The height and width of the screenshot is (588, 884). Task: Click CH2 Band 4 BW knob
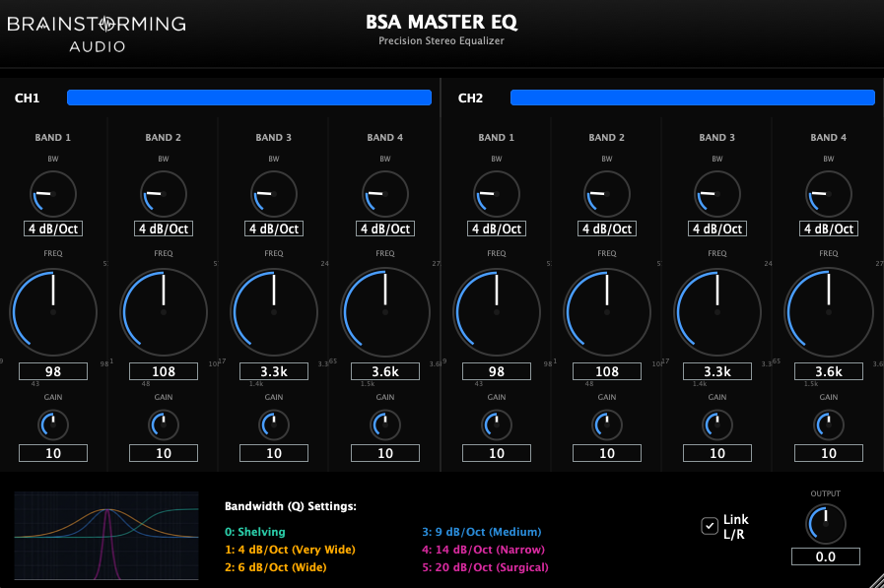coord(829,194)
